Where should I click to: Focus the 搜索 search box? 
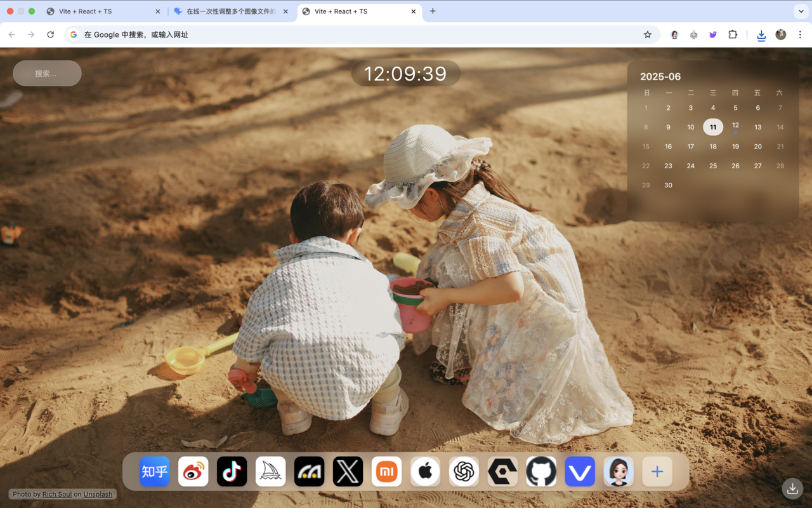pyautogui.click(x=47, y=74)
